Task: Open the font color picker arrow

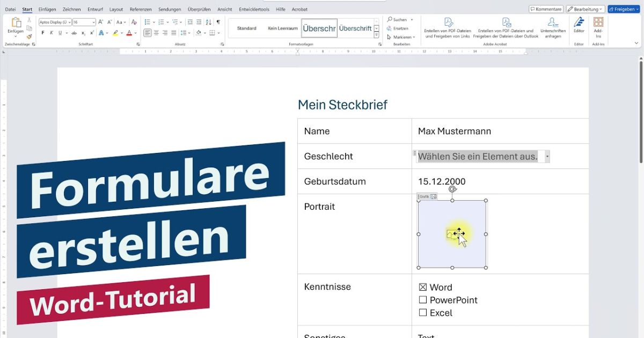Action: (x=135, y=33)
